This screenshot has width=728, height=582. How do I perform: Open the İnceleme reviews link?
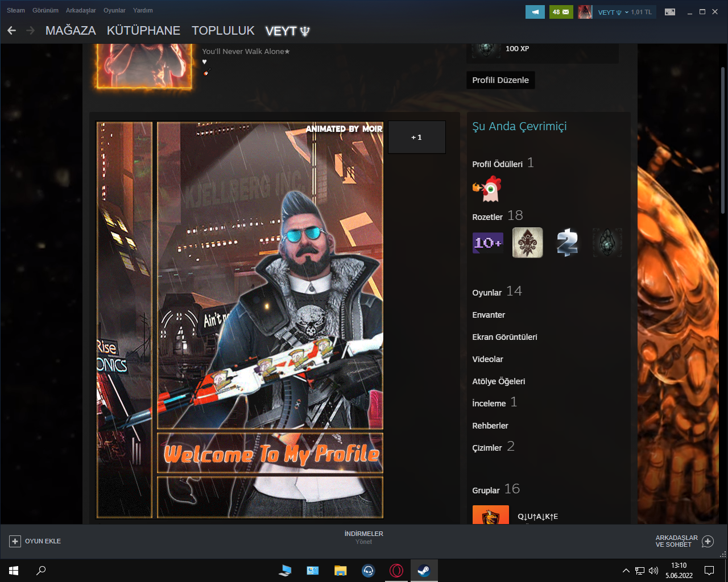(x=494, y=403)
